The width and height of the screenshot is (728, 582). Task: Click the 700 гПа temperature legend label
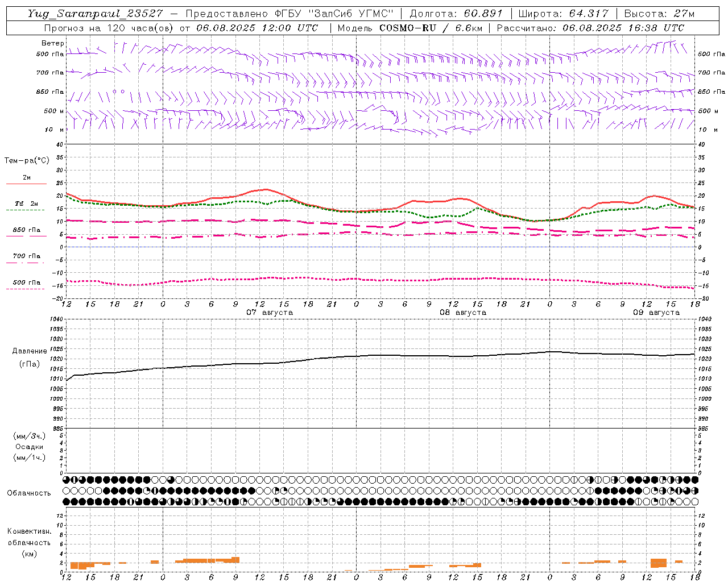click(x=27, y=256)
